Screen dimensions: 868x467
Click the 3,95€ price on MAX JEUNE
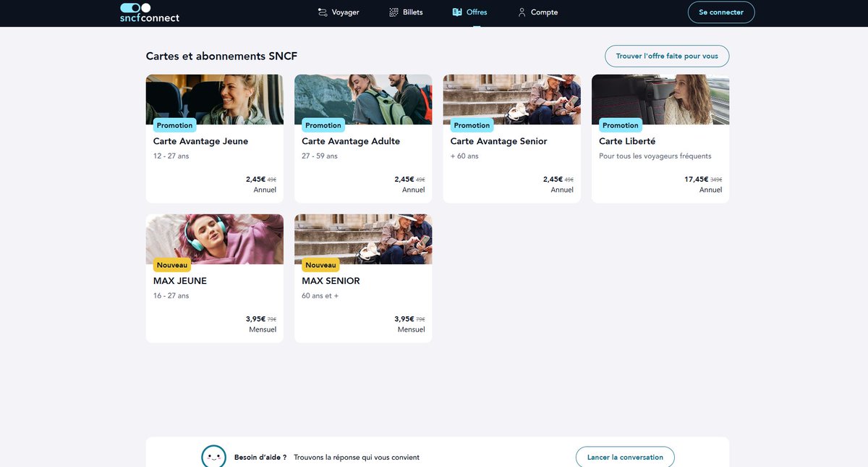256,319
